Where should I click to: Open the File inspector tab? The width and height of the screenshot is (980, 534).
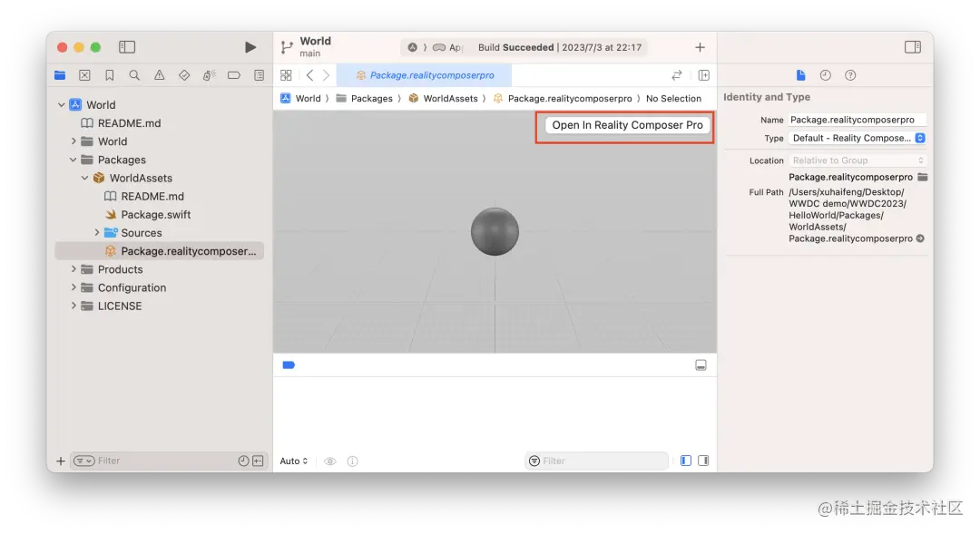[800, 75]
